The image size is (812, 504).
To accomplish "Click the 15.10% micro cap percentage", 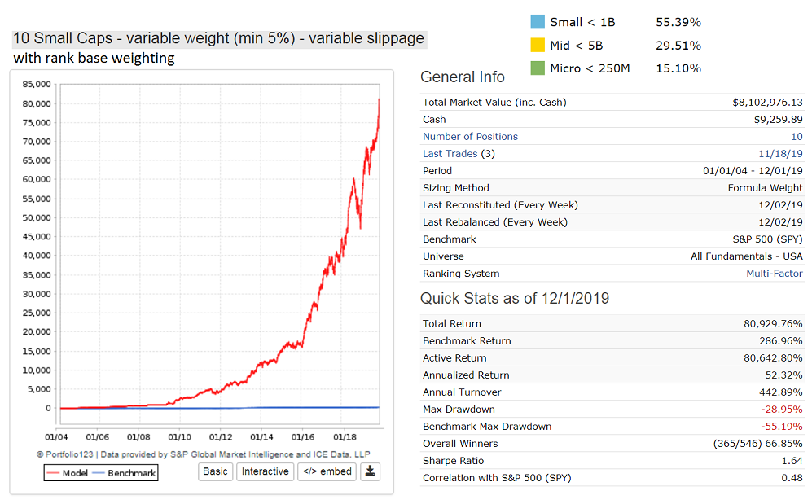I will 678,68.
